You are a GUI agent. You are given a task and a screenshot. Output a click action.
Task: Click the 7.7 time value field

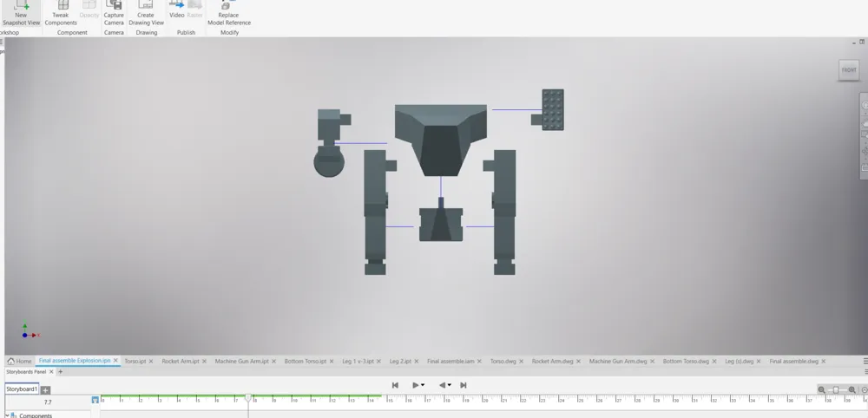point(48,402)
